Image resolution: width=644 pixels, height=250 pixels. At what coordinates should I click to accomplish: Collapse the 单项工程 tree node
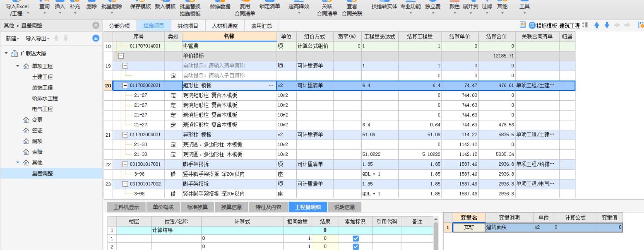click(18, 66)
